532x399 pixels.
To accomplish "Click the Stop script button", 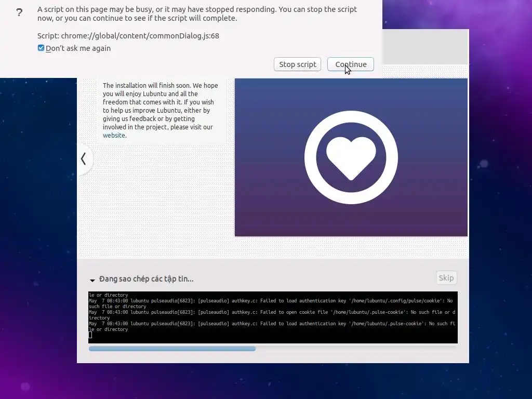I will click(x=297, y=64).
